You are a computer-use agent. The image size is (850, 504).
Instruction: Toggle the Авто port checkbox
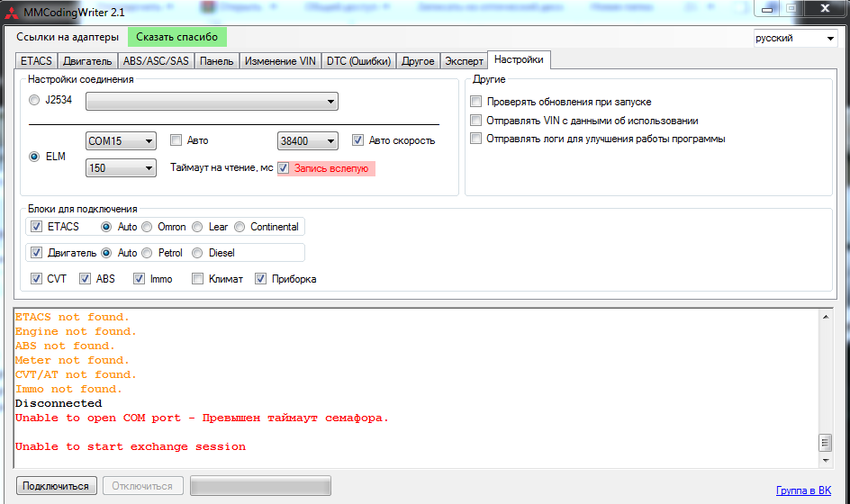click(176, 140)
